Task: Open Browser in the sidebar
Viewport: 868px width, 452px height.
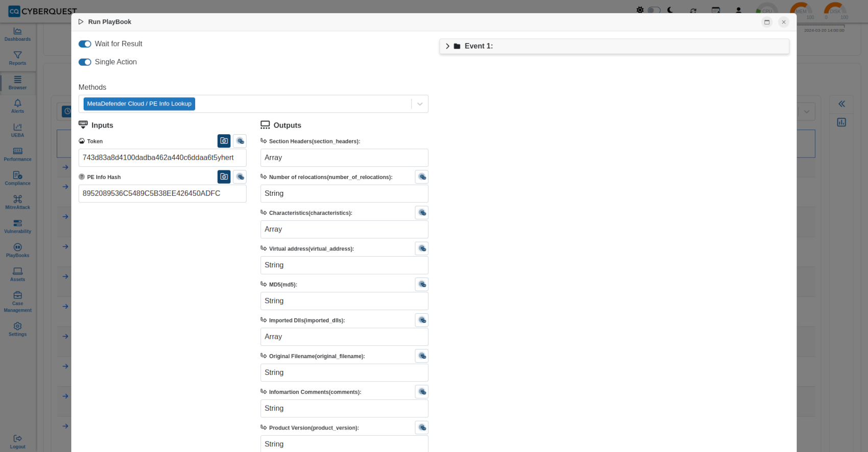Action: (x=18, y=83)
